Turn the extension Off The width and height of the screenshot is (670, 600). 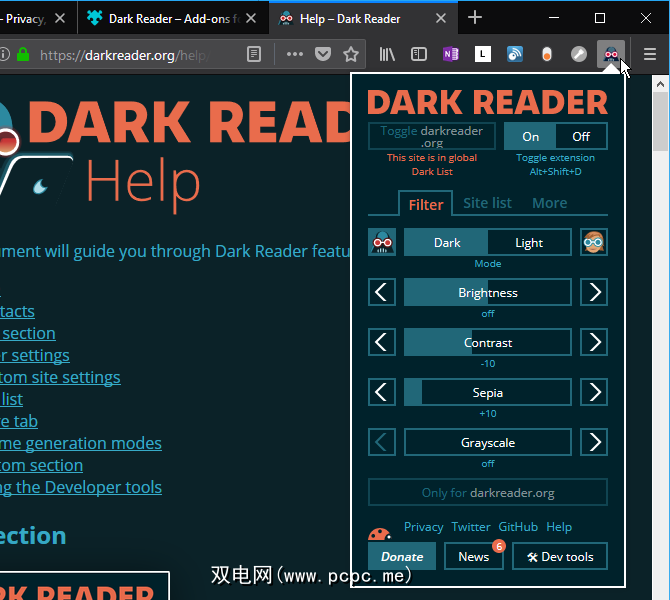click(x=581, y=136)
